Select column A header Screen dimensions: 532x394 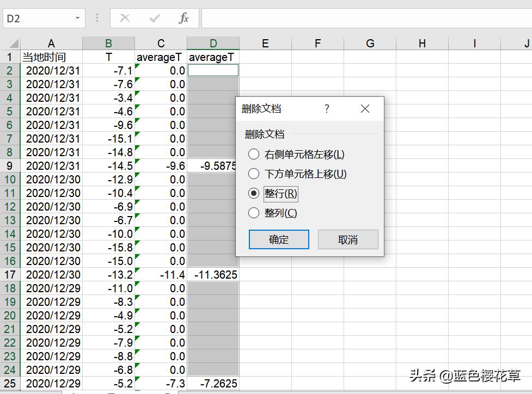coord(51,44)
